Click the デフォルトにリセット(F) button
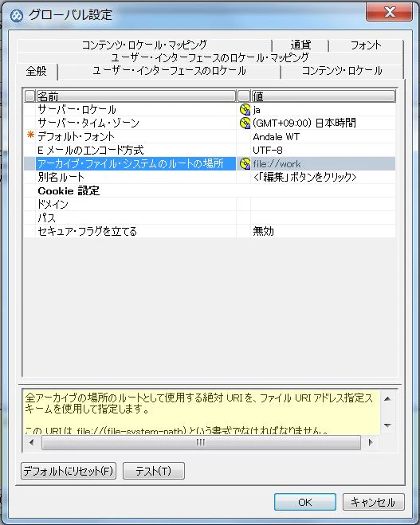 69,471
